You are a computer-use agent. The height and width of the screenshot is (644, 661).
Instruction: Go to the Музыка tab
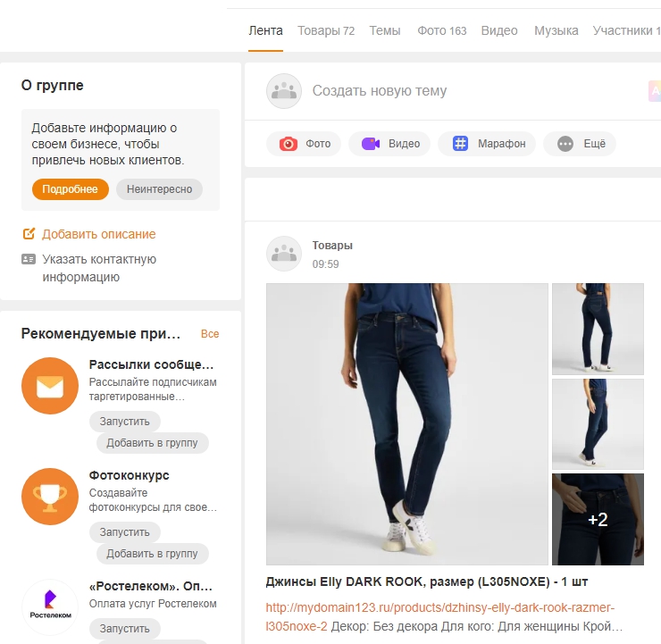click(556, 30)
